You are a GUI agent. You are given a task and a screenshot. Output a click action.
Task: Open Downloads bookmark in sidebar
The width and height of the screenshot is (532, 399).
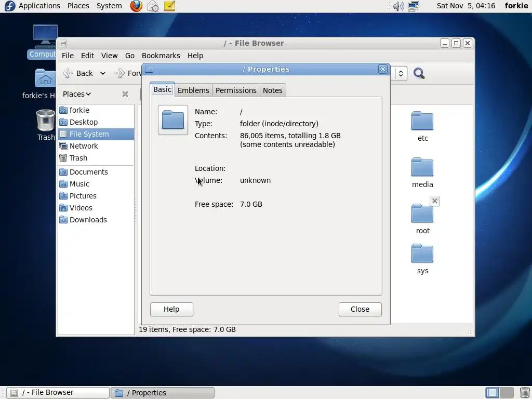[x=96, y=220]
